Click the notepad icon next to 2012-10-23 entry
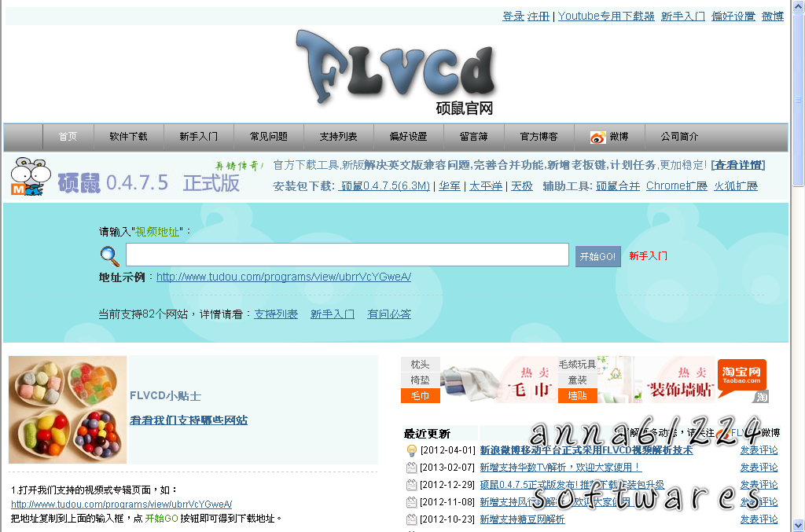Image resolution: width=805 pixels, height=532 pixels. click(x=411, y=519)
